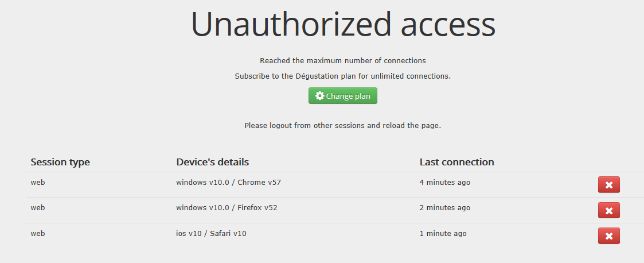Click the Last connection column header
This screenshot has width=644, height=263.
(x=456, y=162)
